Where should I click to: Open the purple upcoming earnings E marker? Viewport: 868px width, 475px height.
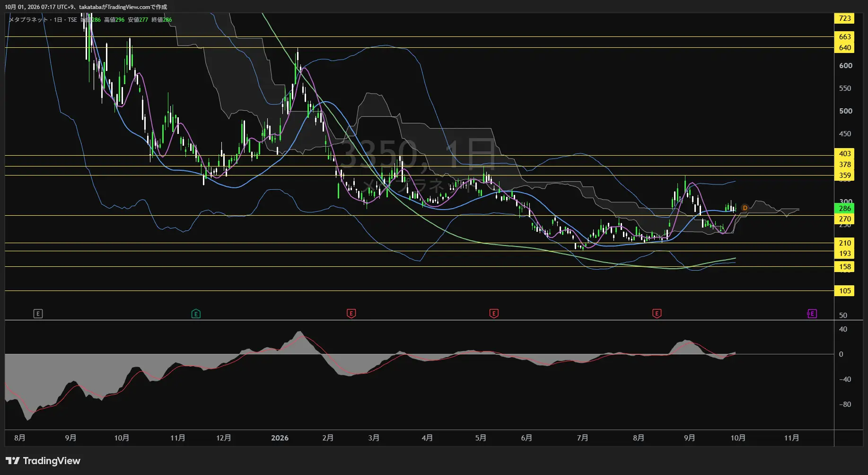[812, 314]
